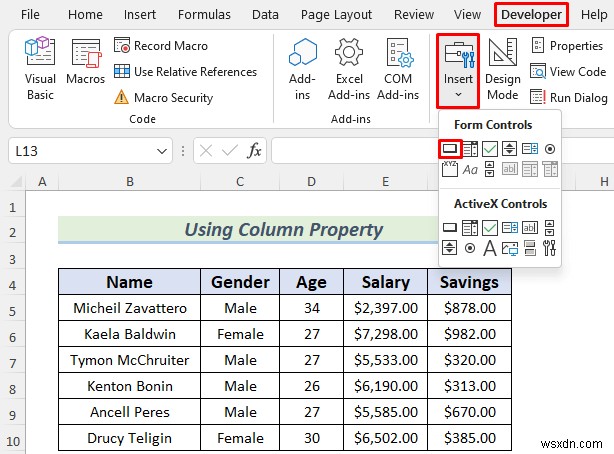The width and height of the screenshot is (614, 454).
Task: Select cell 'Kaela Baldwin'
Action: tap(129, 334)
